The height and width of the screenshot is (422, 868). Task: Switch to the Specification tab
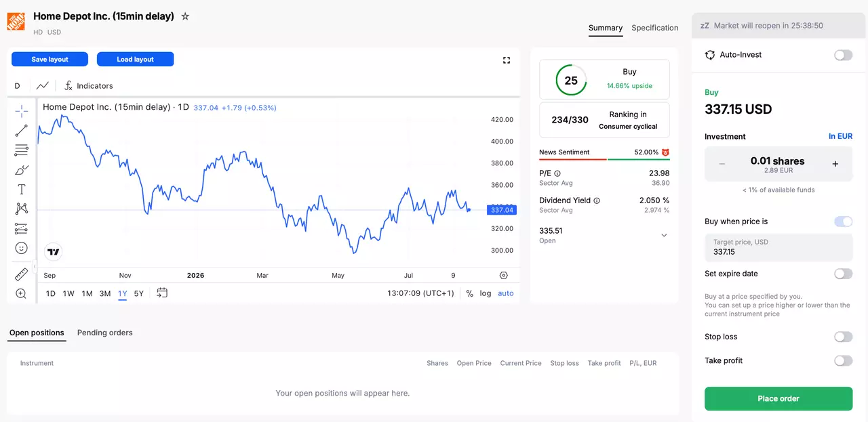(655, 28)
